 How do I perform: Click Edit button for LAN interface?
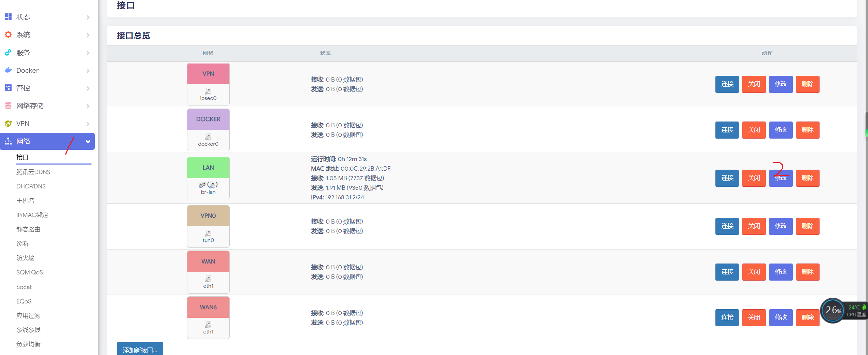(x=781, y=178)
